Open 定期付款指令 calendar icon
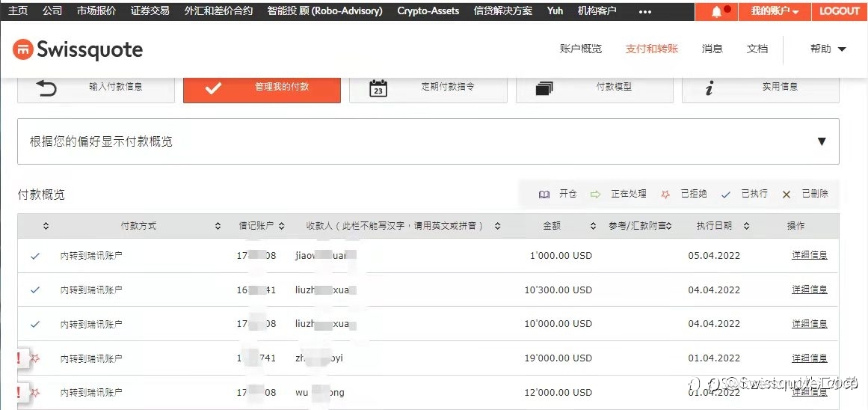This screenshot has width=868, height=410. pos(378,88)
